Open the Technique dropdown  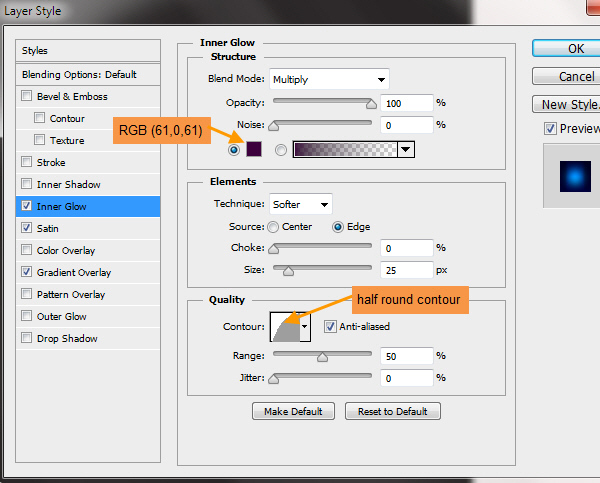301,204
